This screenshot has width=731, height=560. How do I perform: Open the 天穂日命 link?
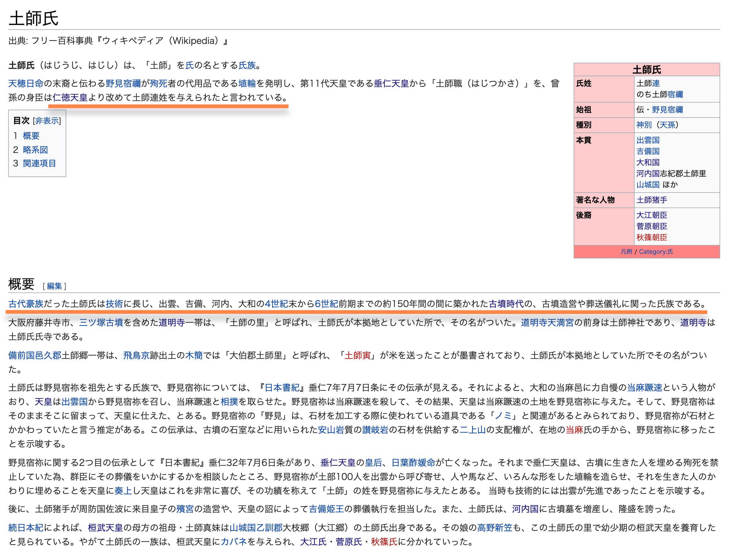[26, 83]
